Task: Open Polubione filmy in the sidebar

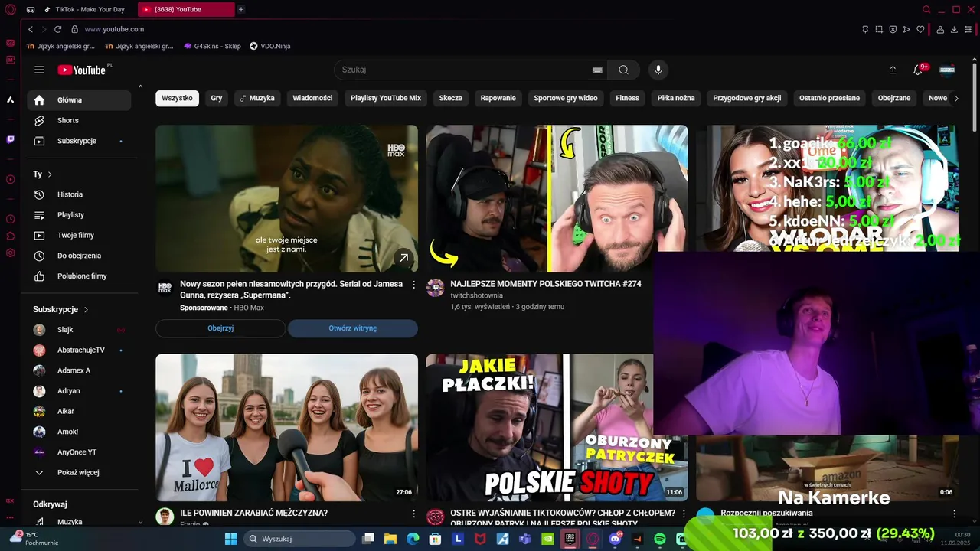Action: pyautogui.click(x=79, y=276)
